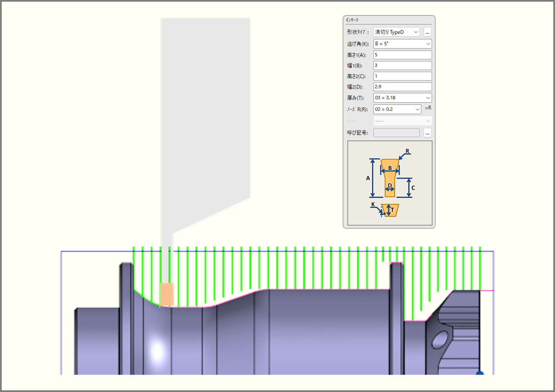
Task: Click the orange grooving insert tip in viewport
Action: (167, 294)
